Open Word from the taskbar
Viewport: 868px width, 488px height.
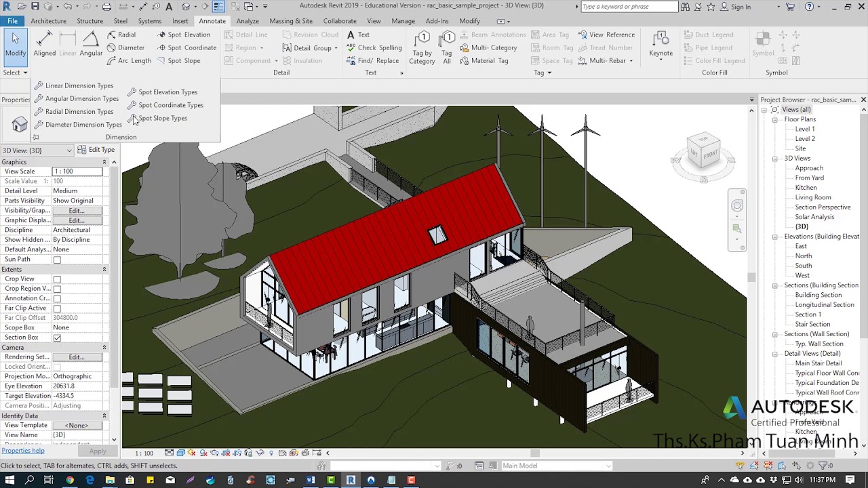311,480
